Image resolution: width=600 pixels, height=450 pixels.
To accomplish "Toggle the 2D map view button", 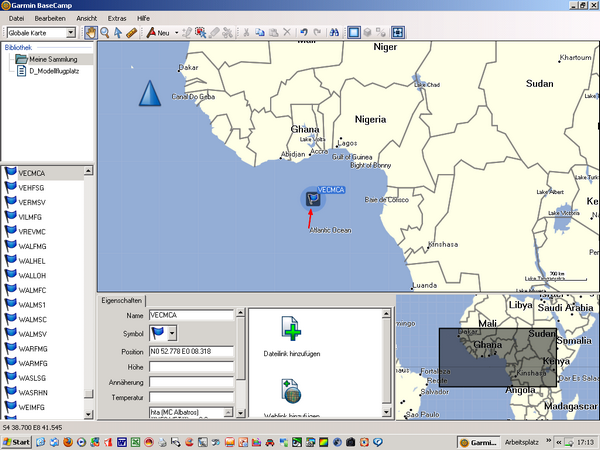I will pyautogui.click(x=354, y=33).
